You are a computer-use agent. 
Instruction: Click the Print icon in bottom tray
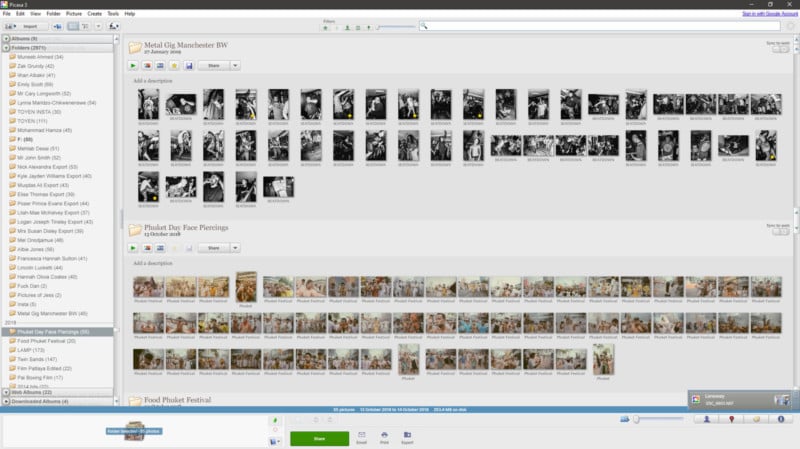pyautogui.click(x=384, y=438)
